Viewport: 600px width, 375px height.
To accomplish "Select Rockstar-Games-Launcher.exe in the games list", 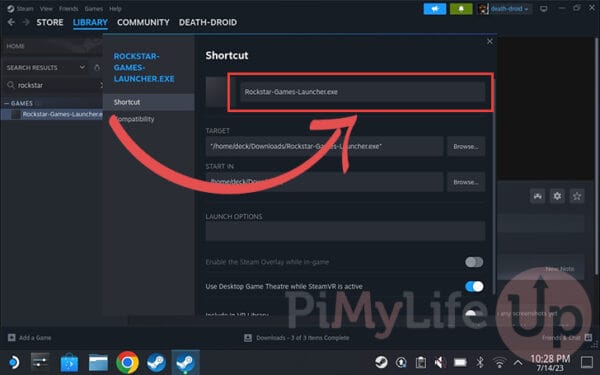I will (52, 114).
